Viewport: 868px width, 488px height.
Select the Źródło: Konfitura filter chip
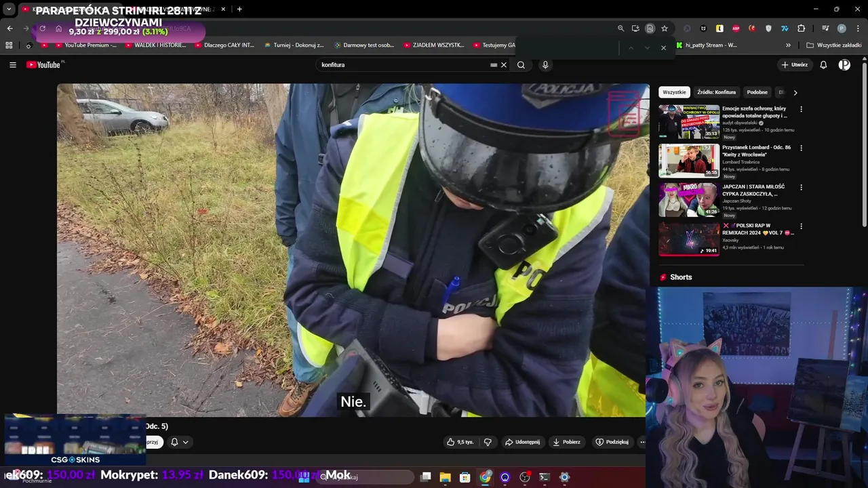point(717,92)
